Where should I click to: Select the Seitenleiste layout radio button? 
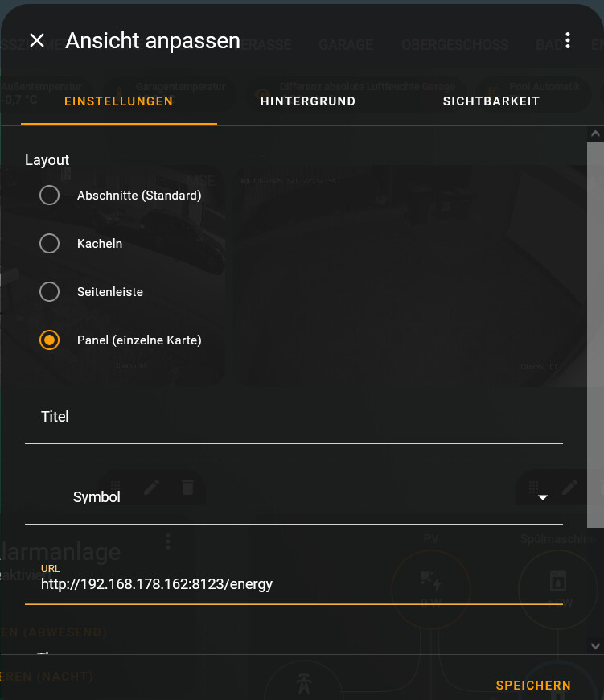click(x=50, y=291)
